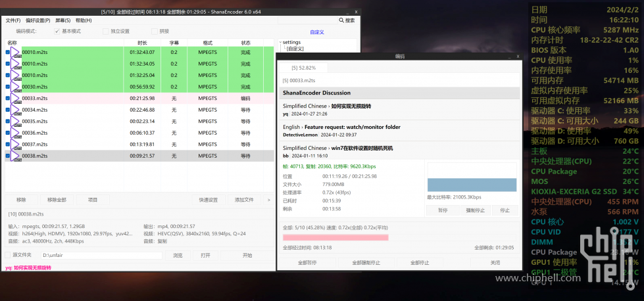Screen dimensions: 644x301
Task: Click the pink overall progress bar
Action: (335, 237)
